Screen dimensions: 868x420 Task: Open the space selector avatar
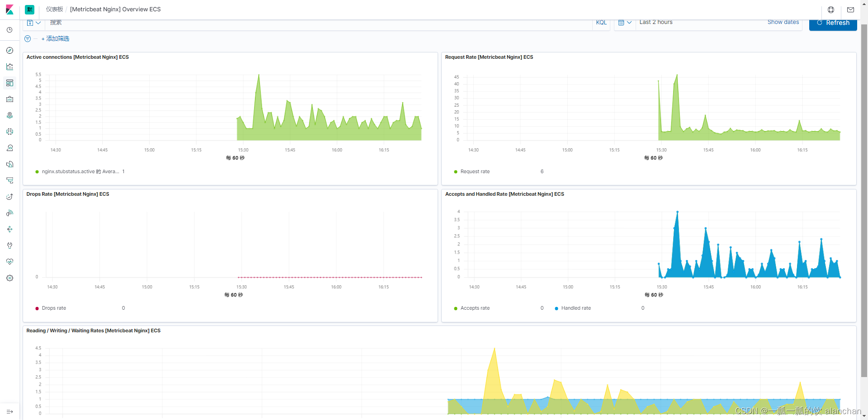coord(30,9)
